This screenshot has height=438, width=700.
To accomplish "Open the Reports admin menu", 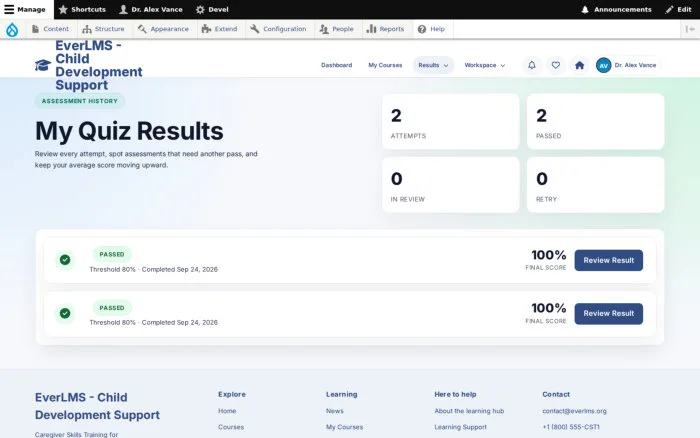I will [x=385, y=29].
